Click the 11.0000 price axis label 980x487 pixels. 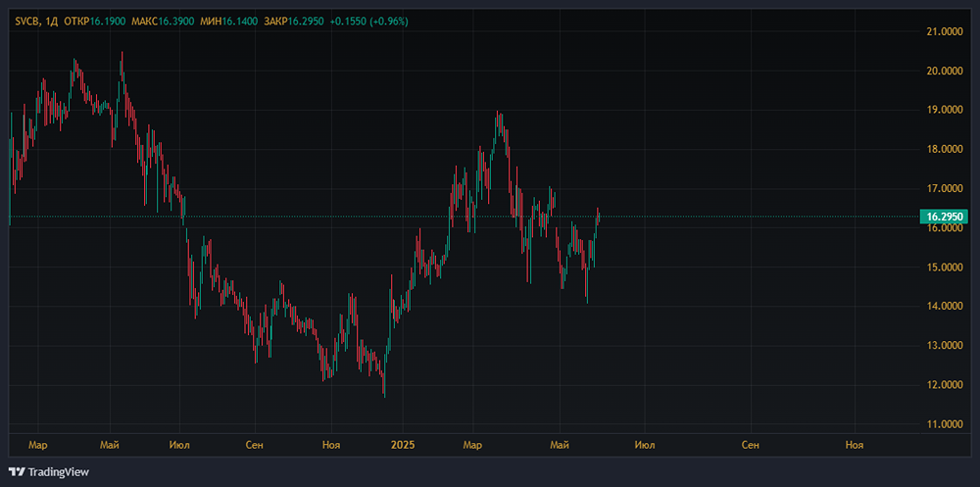(x=944, y=424)
